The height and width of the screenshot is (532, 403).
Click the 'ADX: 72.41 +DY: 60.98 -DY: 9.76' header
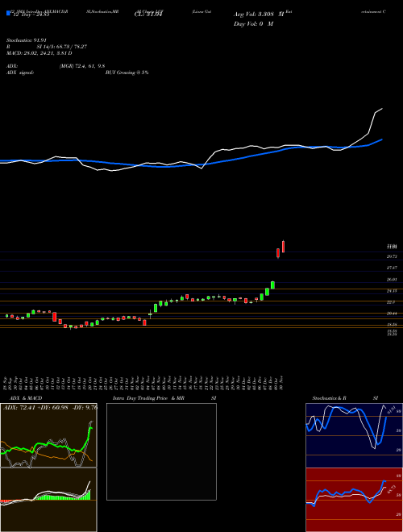(50, 407)
